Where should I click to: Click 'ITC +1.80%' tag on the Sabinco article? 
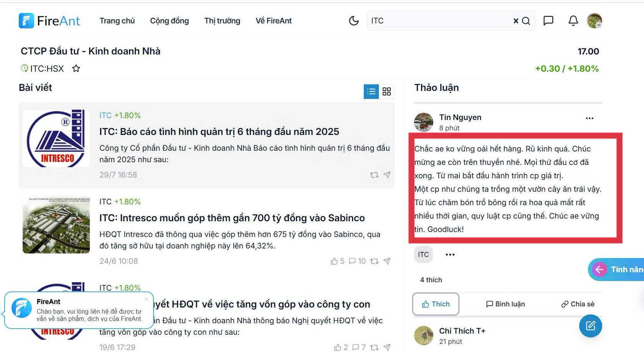[120, 202]
